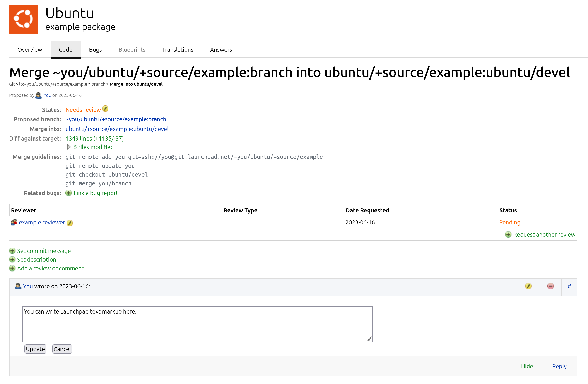Click the comment permalink hash symbol

569,286
